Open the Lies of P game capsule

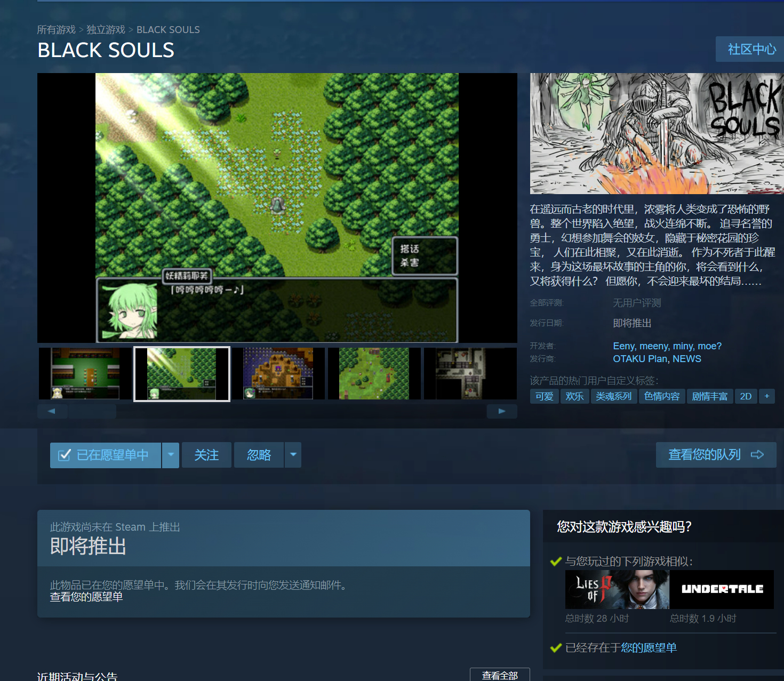tap(617, 589)
